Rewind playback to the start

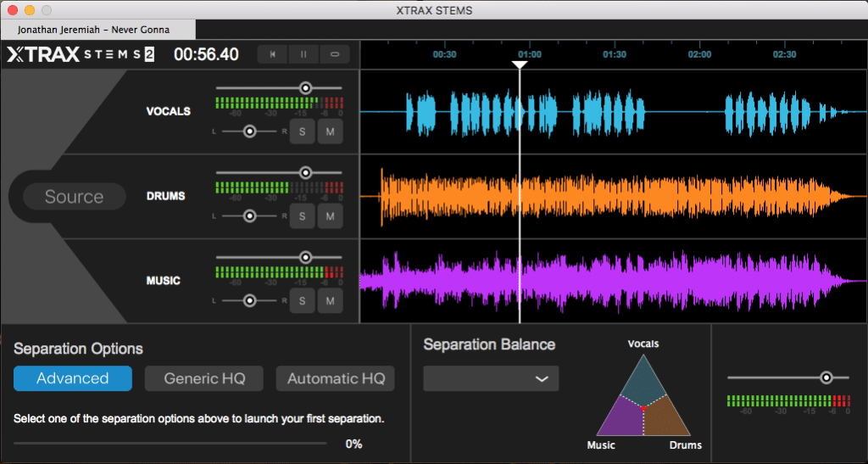click(x=272, y=54)
